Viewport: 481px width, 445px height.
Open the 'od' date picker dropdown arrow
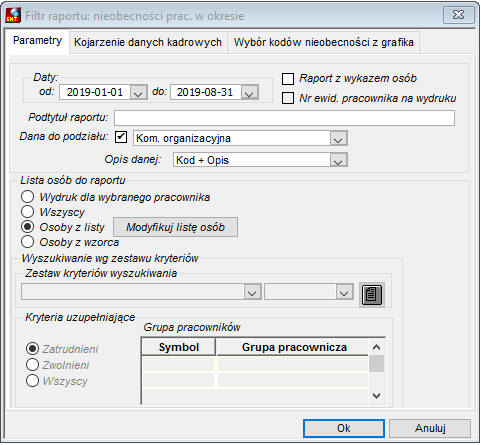138,92
